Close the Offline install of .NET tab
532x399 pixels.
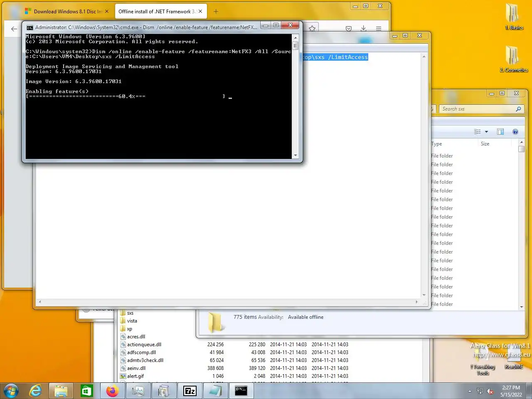click(200, 12)
